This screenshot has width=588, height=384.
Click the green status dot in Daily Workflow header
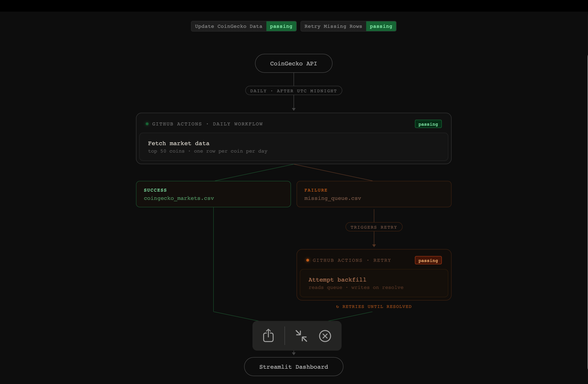[147, 124]
